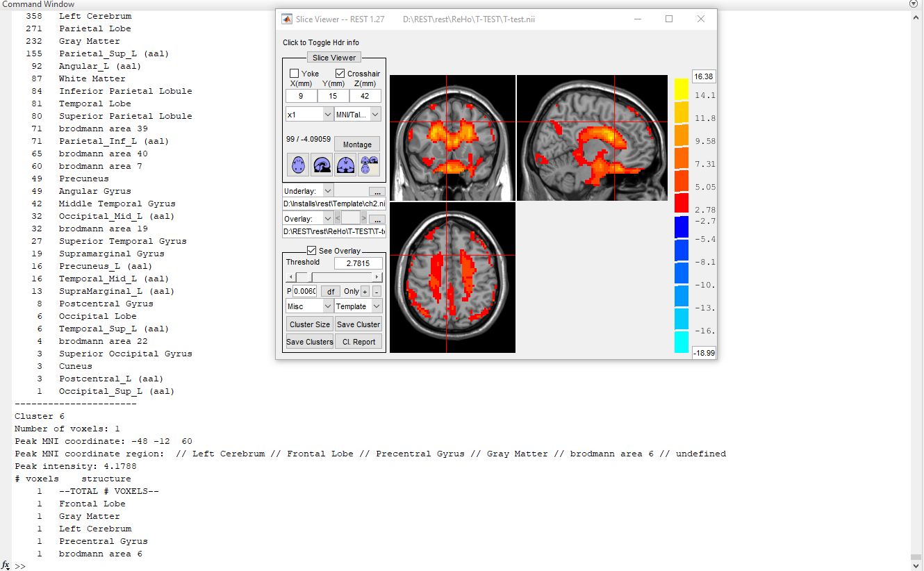Browse for overlay file with ... button
The image size is (924, 571).
click(x=376, y=220)
